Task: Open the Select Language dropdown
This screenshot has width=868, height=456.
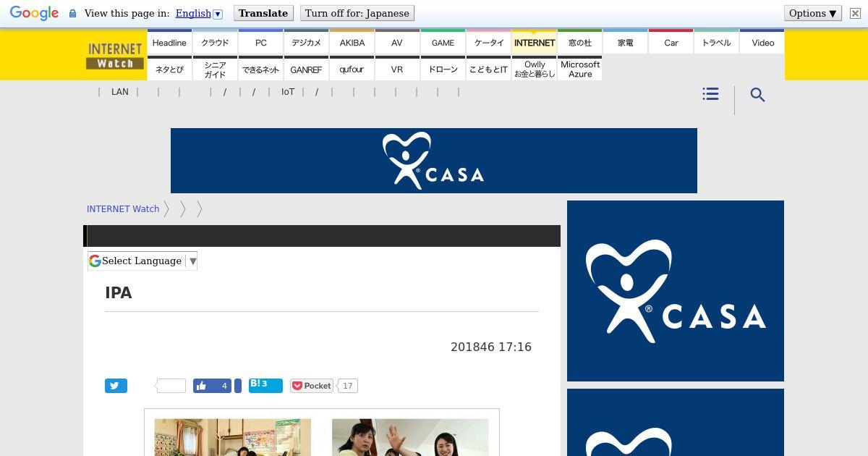Action: click(142, 261)
